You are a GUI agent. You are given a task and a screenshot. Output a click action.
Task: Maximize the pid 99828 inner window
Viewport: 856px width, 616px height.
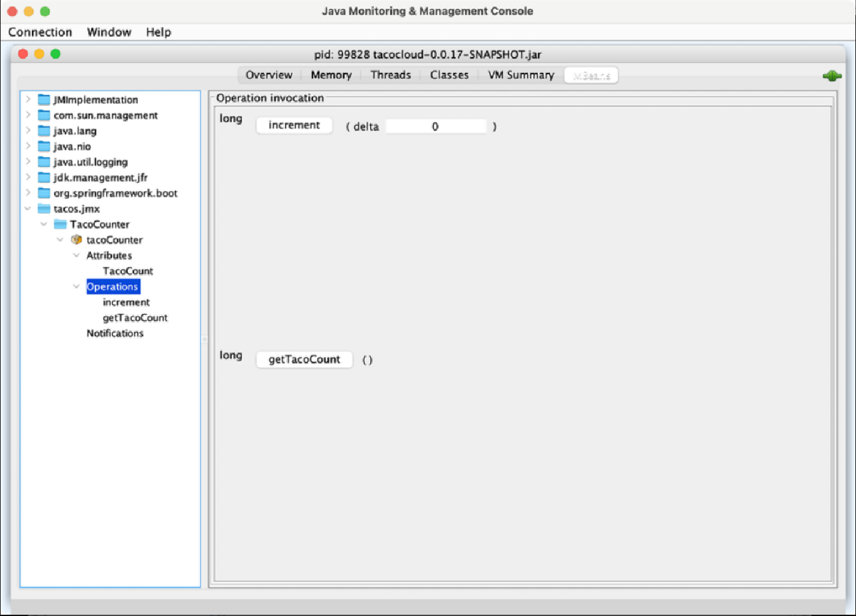pos(55,54)
